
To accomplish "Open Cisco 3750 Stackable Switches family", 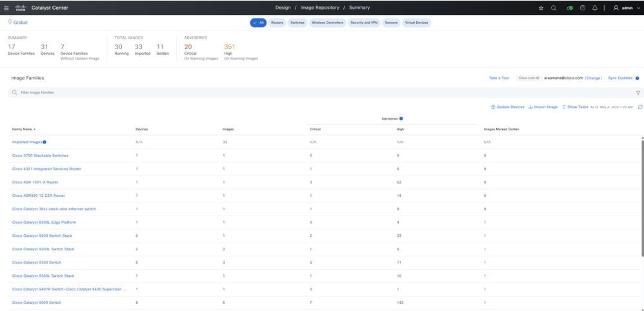I will point(40,155).
